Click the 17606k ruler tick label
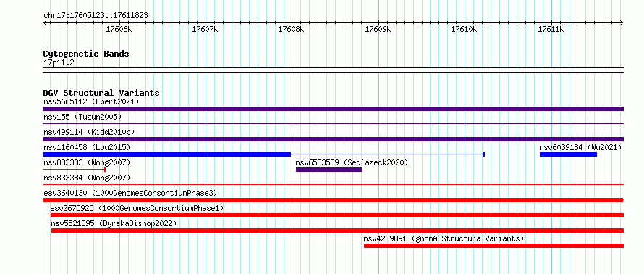Image resolution: width=644 pixels, height=274 pixels. (119, 30)
